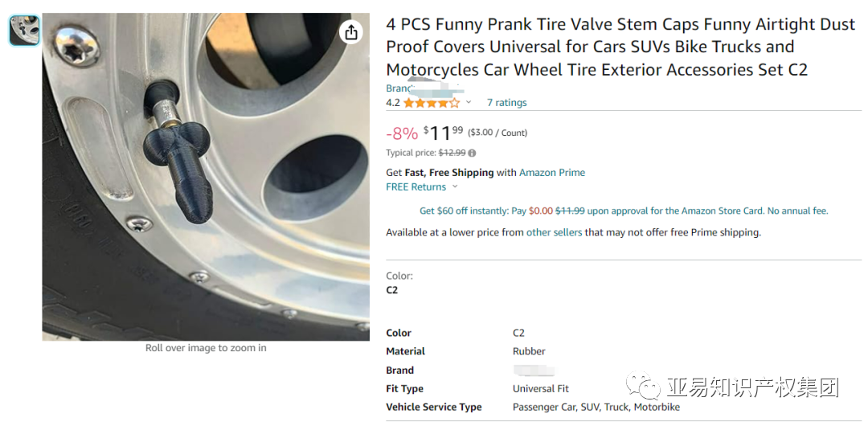This screenshot has width=868, height=426.
Task: Click the typical price info icon
Action: [x=472, y=153]
